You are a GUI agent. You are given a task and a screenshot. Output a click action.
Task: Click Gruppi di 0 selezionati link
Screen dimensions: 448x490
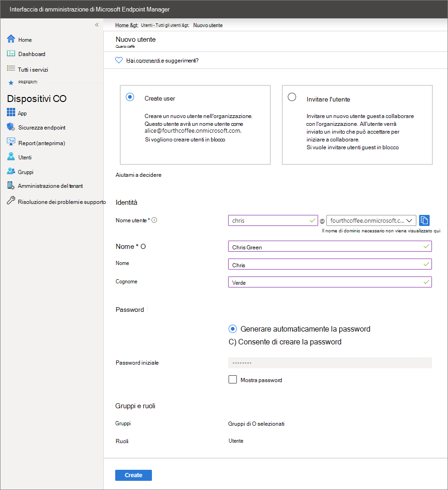[256, 424]
